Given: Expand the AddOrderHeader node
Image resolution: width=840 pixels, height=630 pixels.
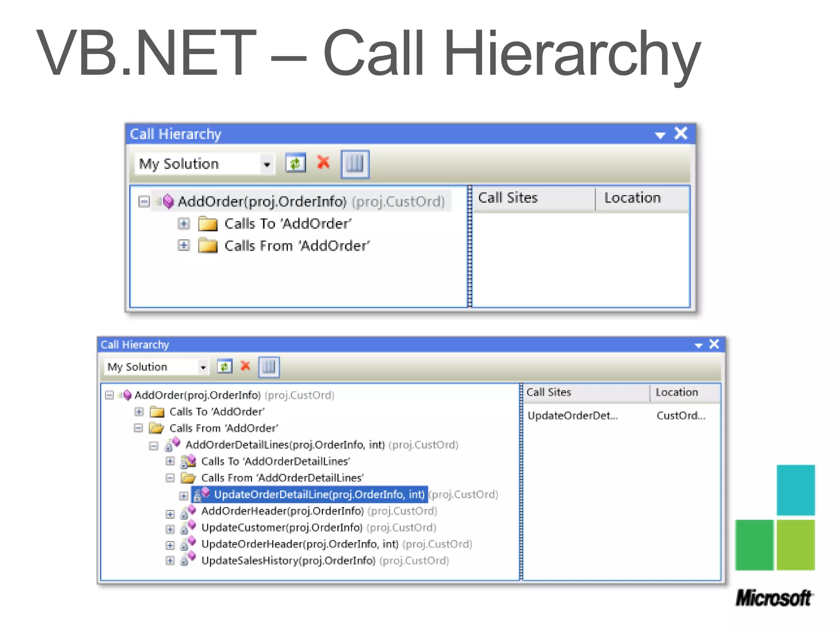Looking at the screenshot, I should tap(170, 514).
